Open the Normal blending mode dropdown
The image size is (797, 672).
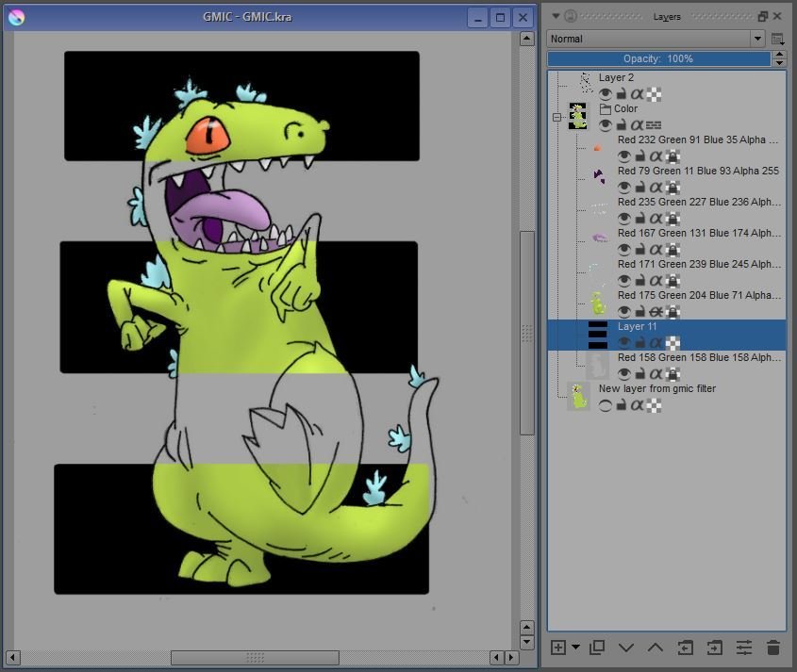[656, 39]
